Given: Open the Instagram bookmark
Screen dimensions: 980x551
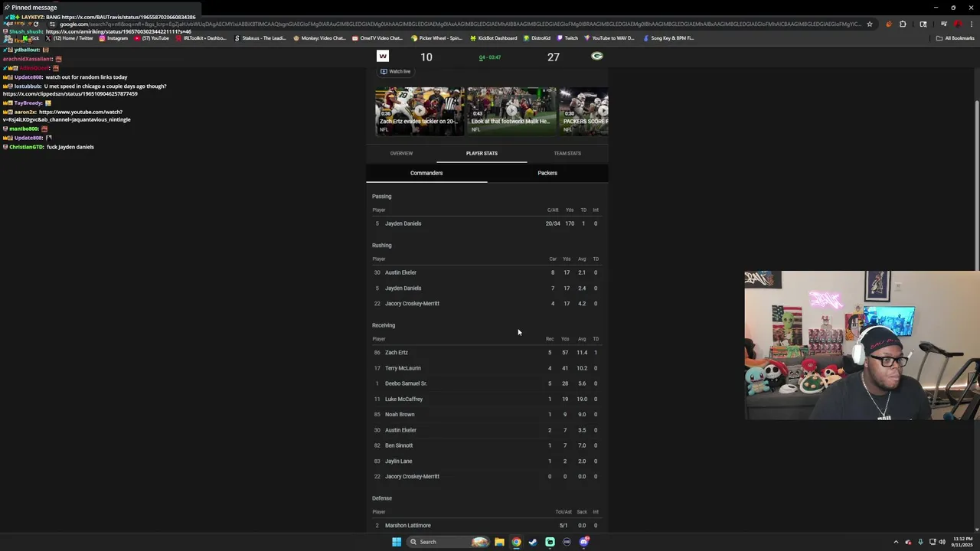Looking at the screenshot, I should pyautogui.click(x=113, y=38).
